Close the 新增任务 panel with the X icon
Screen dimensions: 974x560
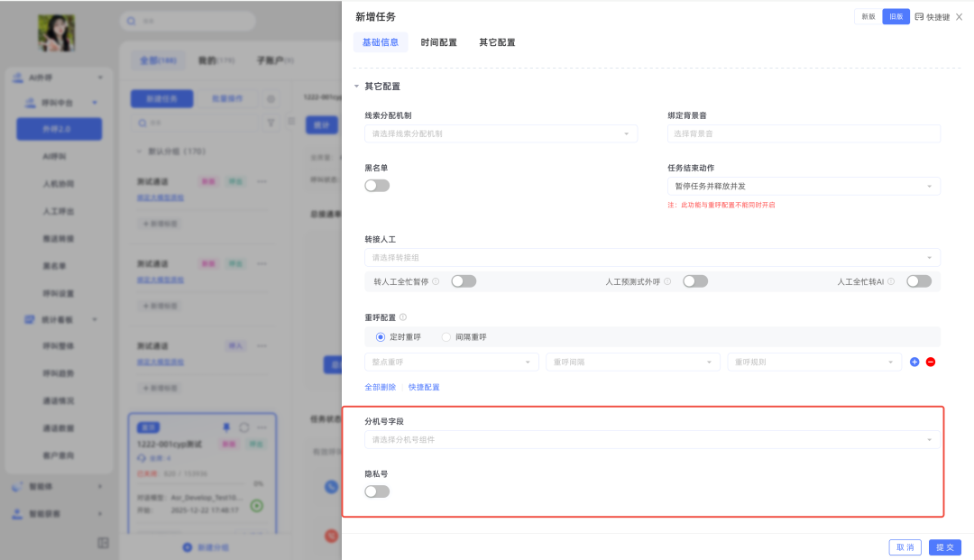(x=960, y=16)
